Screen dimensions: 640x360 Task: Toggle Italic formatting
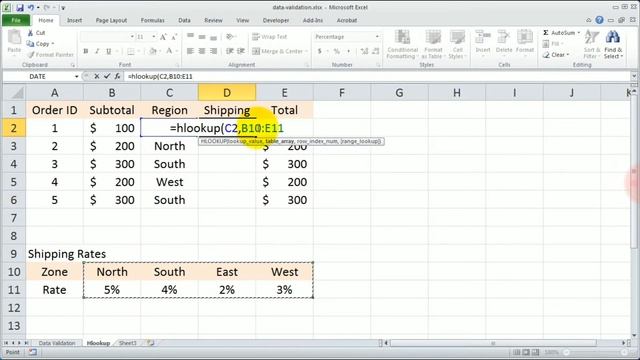coord(97,51)
